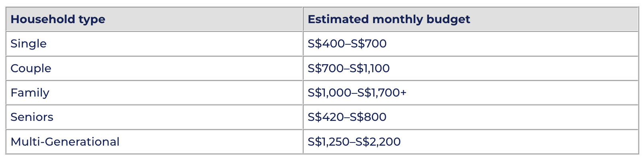Click the budget range for families
This screenshot has width=644, height=158.
pos(357,93)
